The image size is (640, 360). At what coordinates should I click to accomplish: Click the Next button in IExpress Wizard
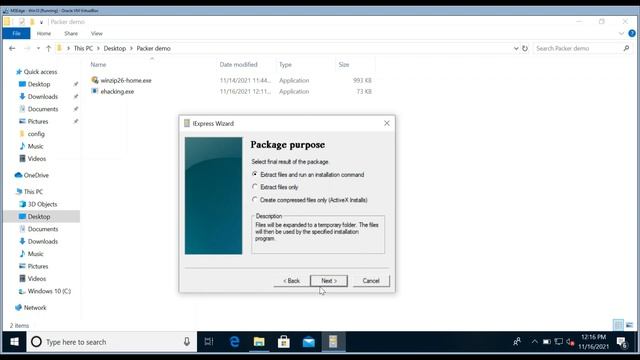point(329,281)
